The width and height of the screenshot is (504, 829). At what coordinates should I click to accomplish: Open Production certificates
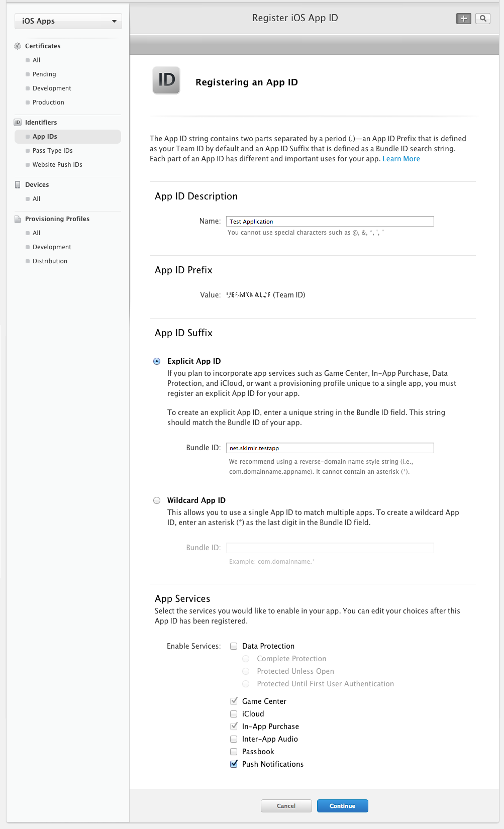[x=48, y=102]
